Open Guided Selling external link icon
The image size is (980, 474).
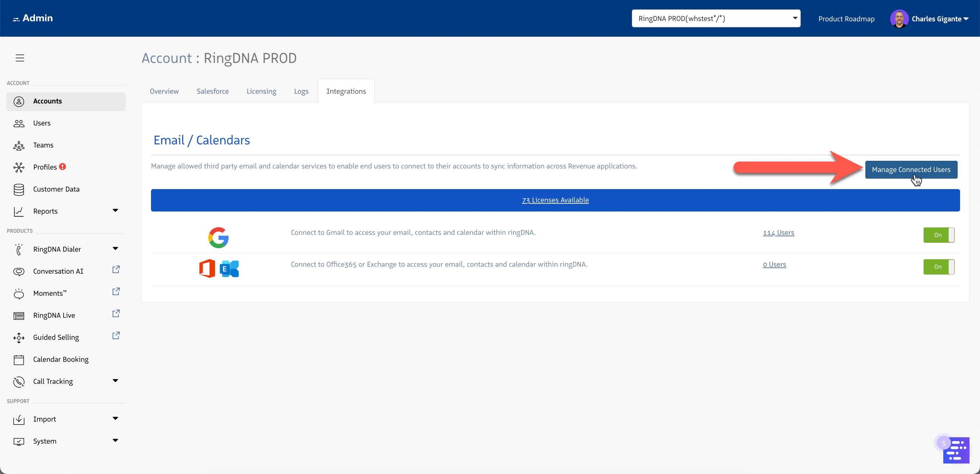(116, 336)
